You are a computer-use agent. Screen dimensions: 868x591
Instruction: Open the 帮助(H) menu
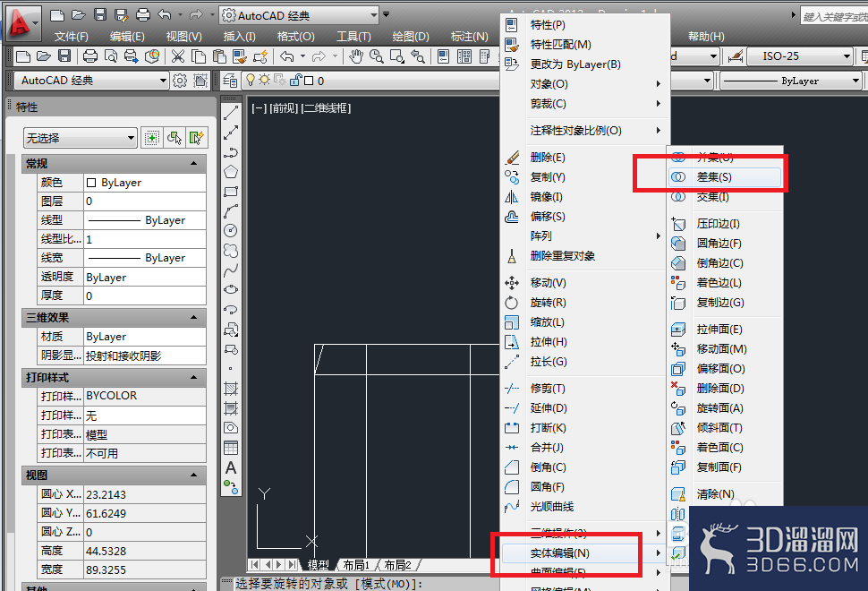pos(706,37)
